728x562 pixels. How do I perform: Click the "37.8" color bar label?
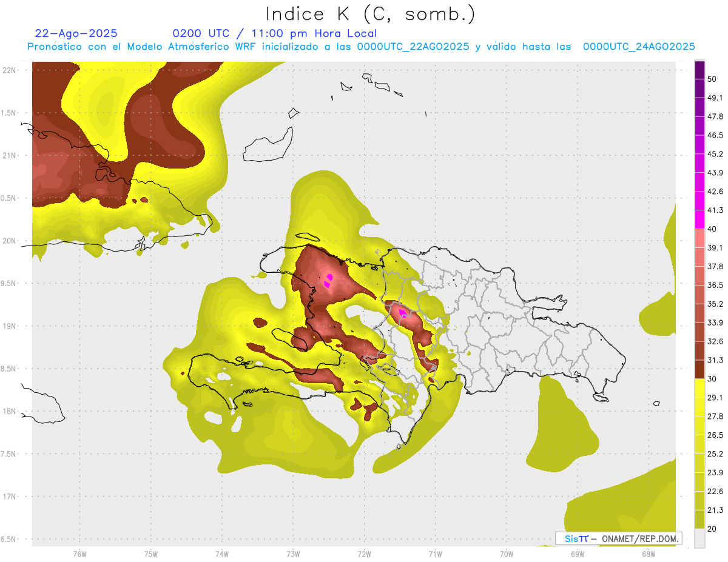tap(715, 267)
